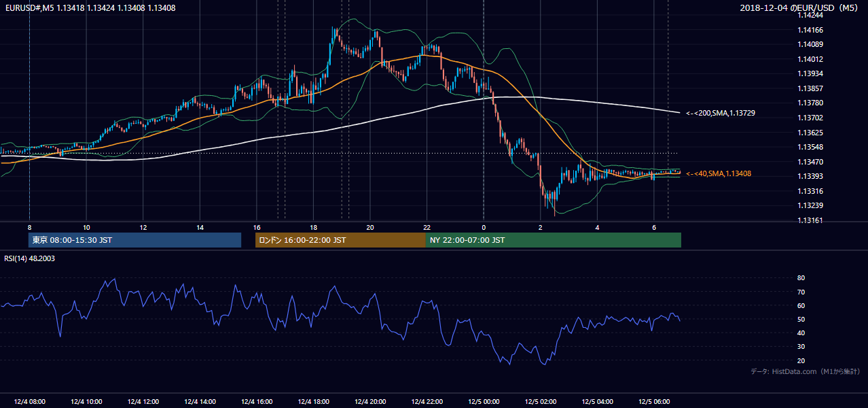This screenshot has width=868, height=408.
Task: Click the 12/4 22:00 date label
Action: [x=427, y=402]
